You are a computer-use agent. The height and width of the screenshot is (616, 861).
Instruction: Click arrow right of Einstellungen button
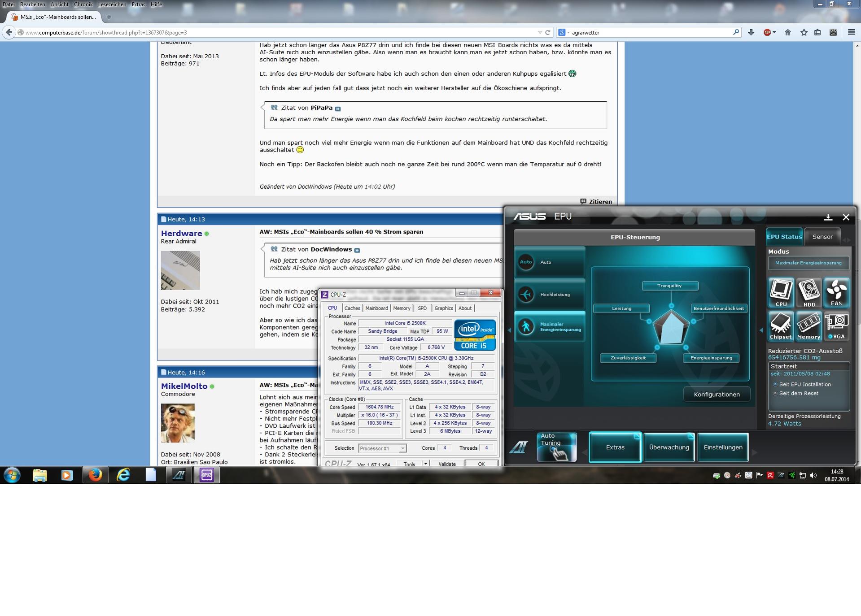tap(754, 452)
